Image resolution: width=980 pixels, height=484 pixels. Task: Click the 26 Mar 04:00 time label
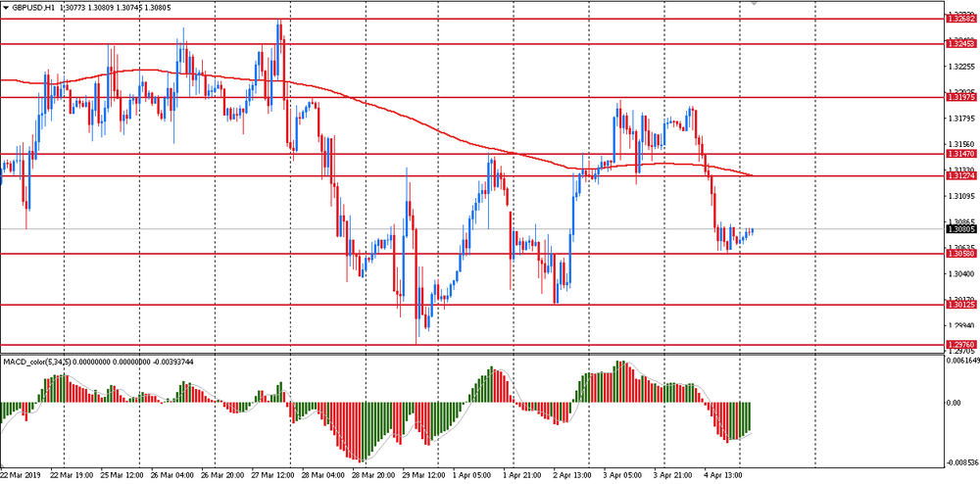[x=173, y=475]
